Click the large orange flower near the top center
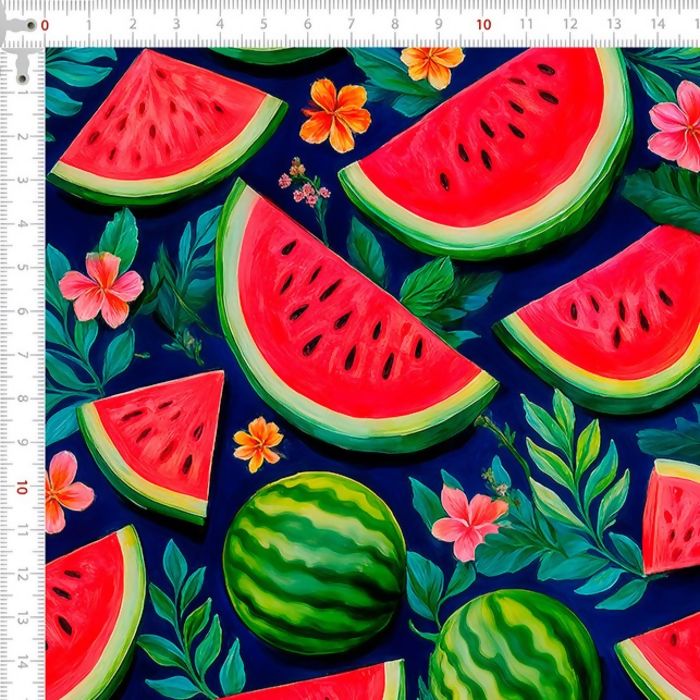This screenshot has height=700, width=700. click(x=335, y=114)
